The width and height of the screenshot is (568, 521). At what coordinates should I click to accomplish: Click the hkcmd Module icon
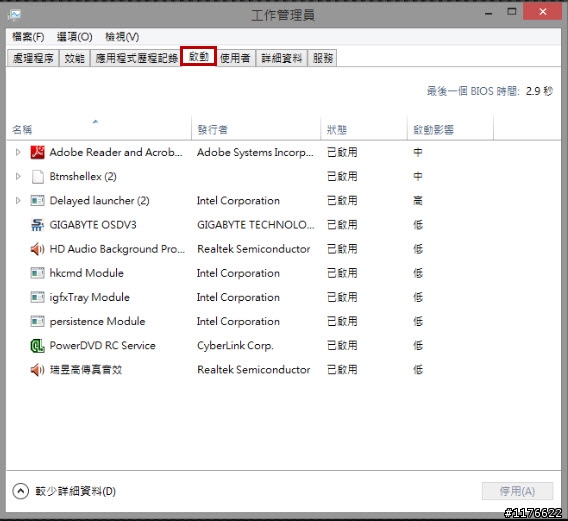pyautogui.click(x=37, y=273)
